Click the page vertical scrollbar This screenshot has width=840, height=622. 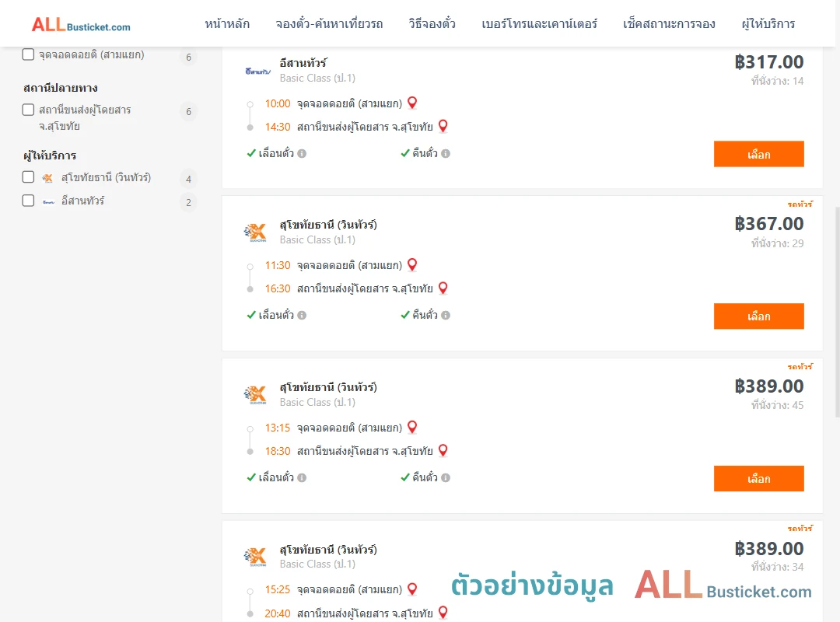(x=838, y=311)
